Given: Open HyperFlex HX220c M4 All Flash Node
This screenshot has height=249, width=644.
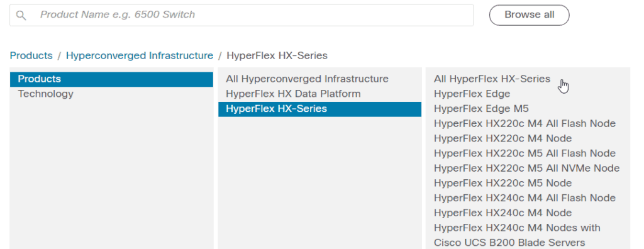Looking at the screenshot, I should 525,123.
